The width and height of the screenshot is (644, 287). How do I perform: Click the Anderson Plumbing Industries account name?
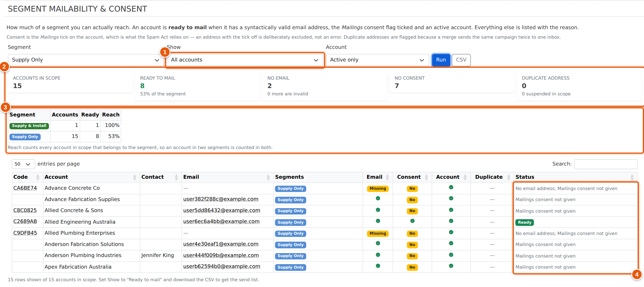click(x=83, y=255)
